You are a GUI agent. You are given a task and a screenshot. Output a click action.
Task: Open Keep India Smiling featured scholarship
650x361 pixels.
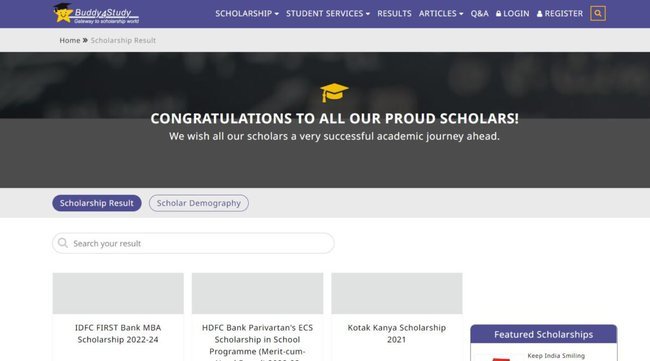coord(555,356)
